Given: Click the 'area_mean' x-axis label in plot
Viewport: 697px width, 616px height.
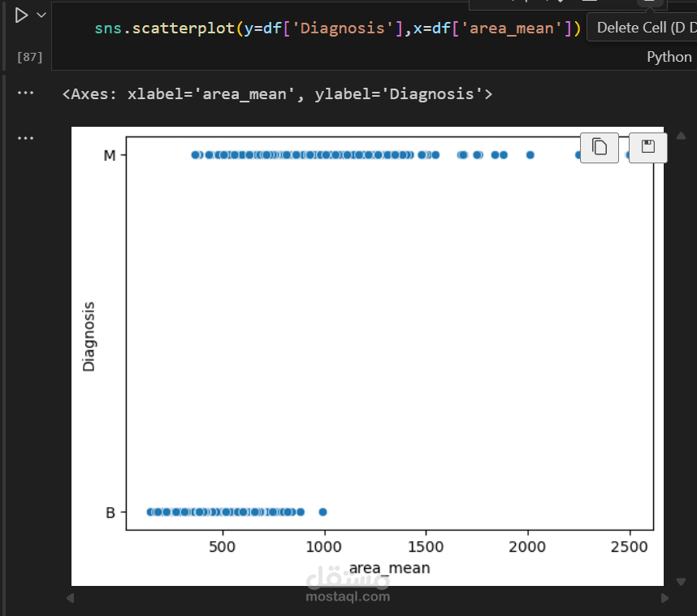Looking at the screenshot, I should 389,568.
